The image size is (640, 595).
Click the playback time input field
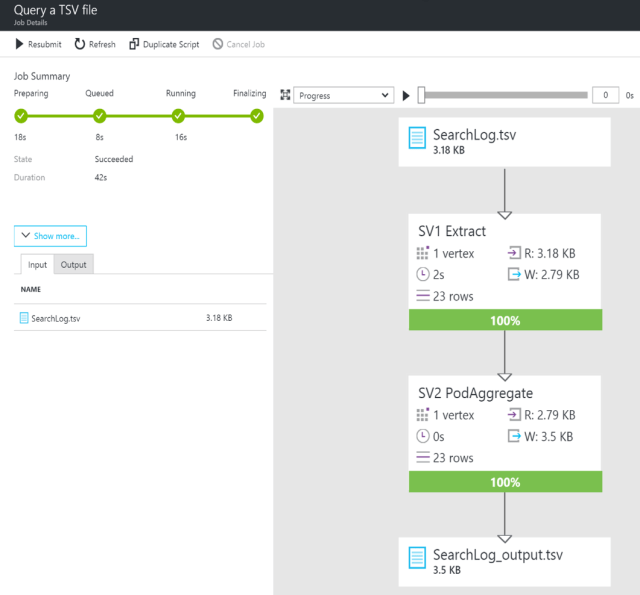click(605, 95)
